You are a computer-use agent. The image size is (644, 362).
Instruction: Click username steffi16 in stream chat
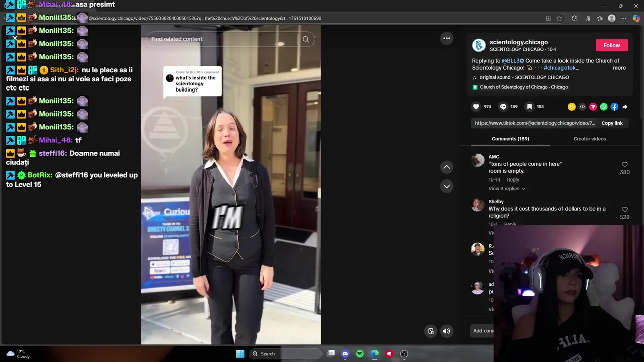pos(52,153)
